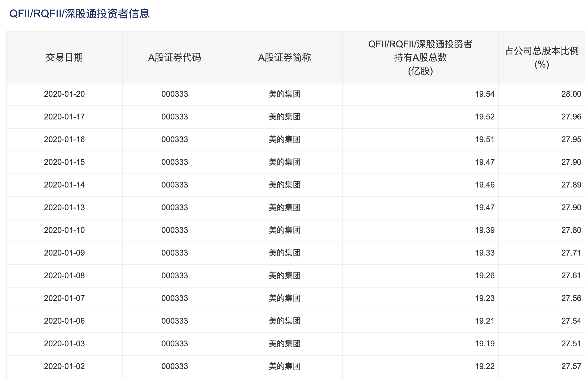
Task: Click the A股证券代码 column header
Action: (175, 57)
